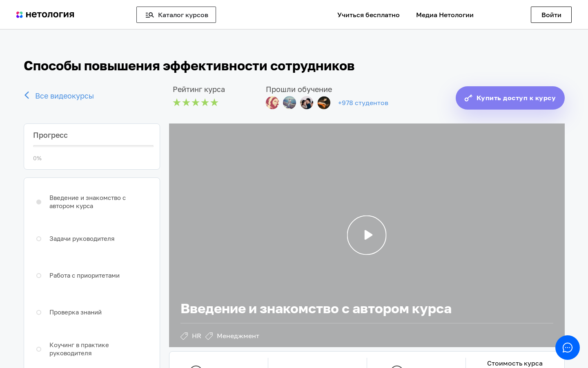Image resolution: width=588 pixels, height=368 pixels.
Task: Open lesson Коучинг в практике руководителя
Action: (79, 349)
